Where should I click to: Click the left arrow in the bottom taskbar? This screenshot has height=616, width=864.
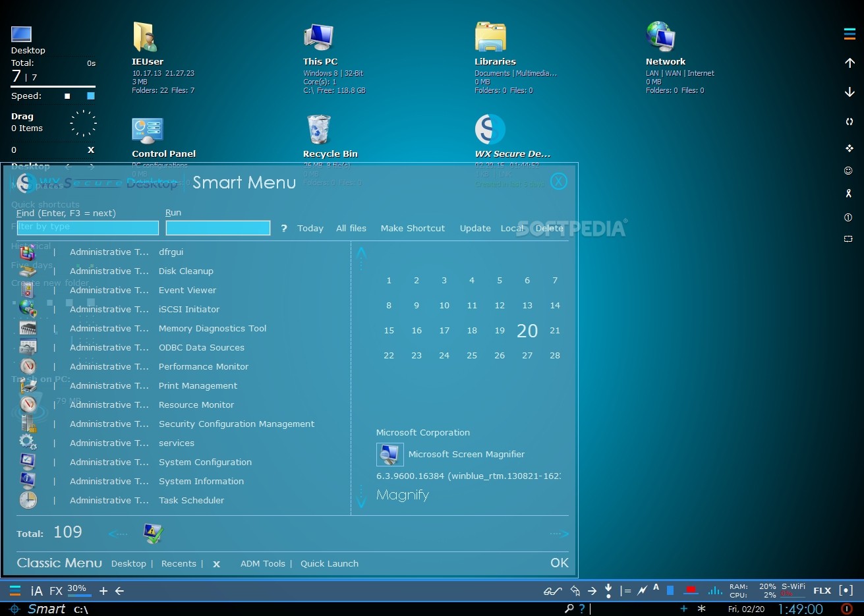(x=119, y=591)
